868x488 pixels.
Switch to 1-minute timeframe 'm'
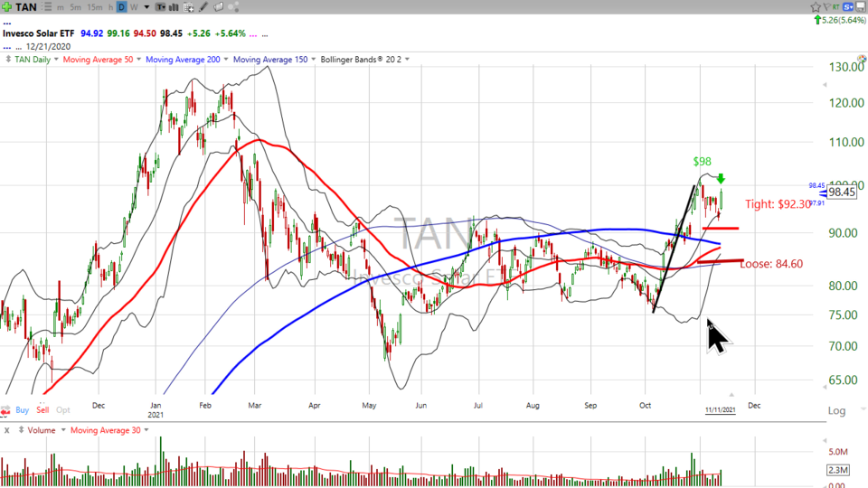tap(60, 7)
